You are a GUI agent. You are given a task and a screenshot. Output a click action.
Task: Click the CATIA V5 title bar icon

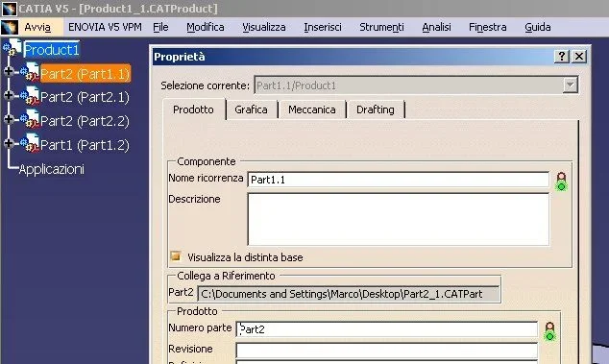tap(10, 8)
